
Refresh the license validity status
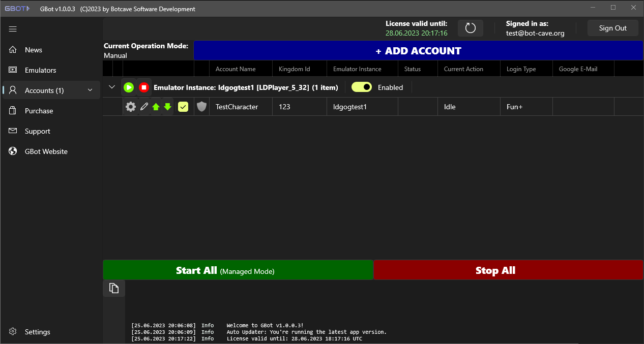coord(470,28)
